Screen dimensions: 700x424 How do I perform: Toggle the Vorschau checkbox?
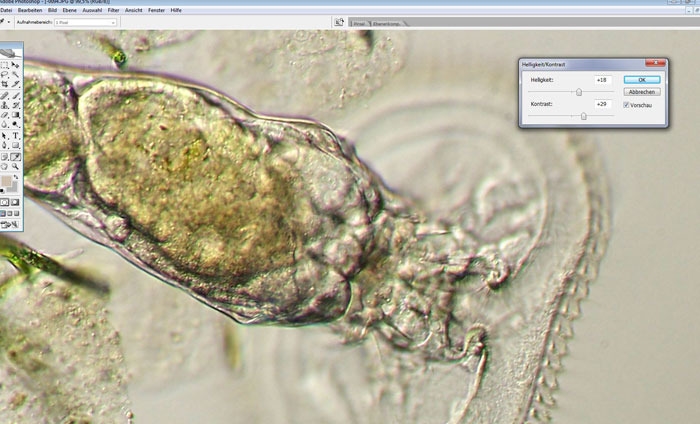coord(626,104)
